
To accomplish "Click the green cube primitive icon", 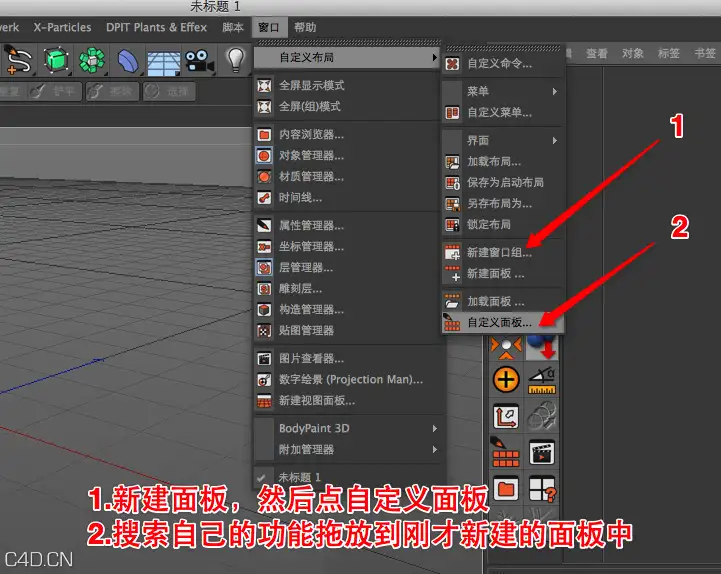I will (x=56, y=60).
